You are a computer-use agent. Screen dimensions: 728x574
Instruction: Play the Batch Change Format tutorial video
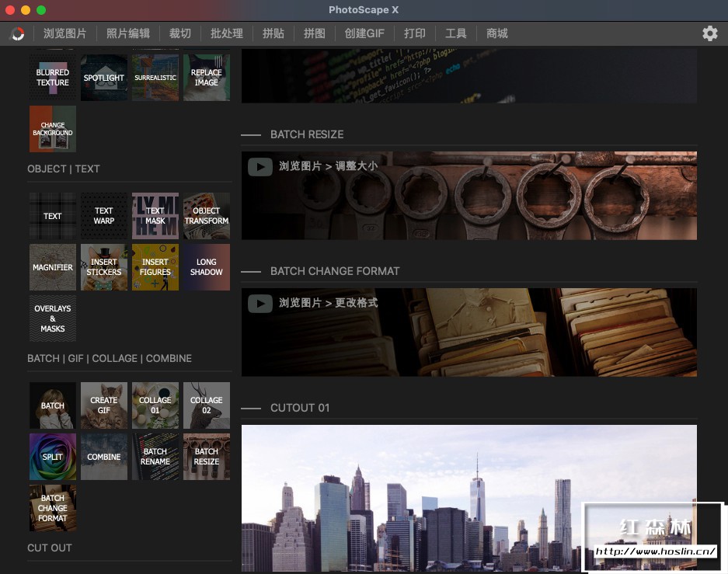tap(260, 303)
